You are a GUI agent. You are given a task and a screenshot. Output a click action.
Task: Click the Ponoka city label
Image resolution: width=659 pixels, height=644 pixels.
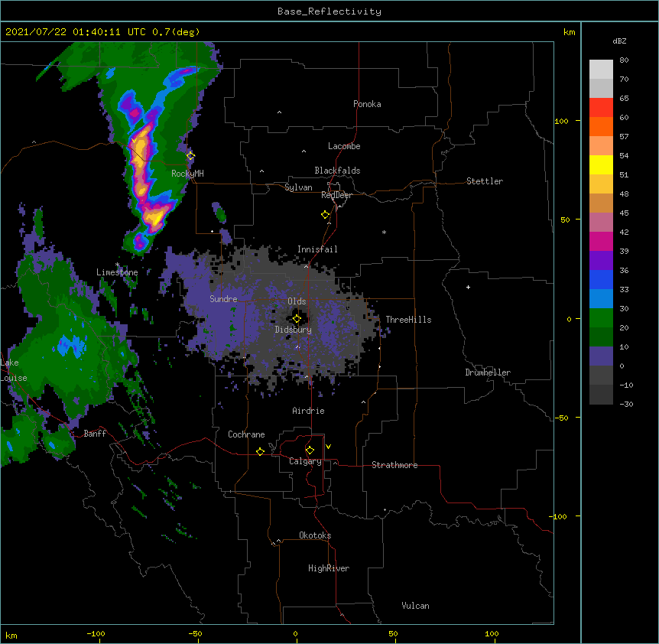367,104
